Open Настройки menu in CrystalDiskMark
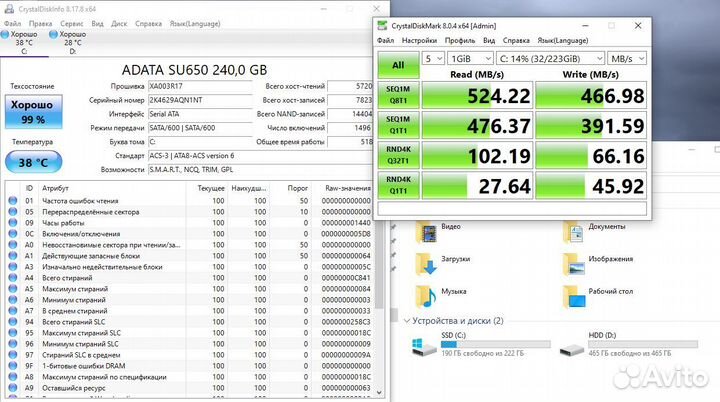Screen dimensions: 720x402 pyautogui.click(x=419, y=40)
